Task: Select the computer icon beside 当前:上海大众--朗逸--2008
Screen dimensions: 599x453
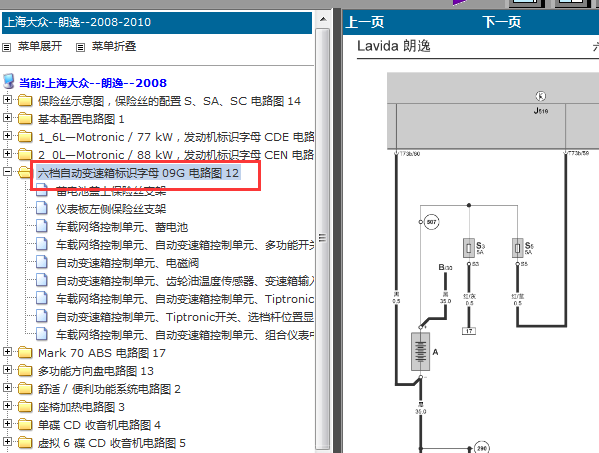Action: pyautogui.click(x=9, y=81)
